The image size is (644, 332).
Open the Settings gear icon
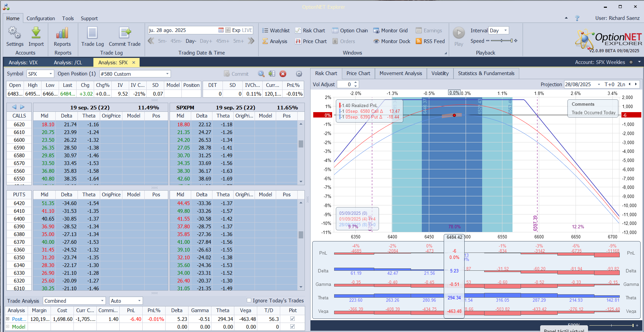click(14, 33)
